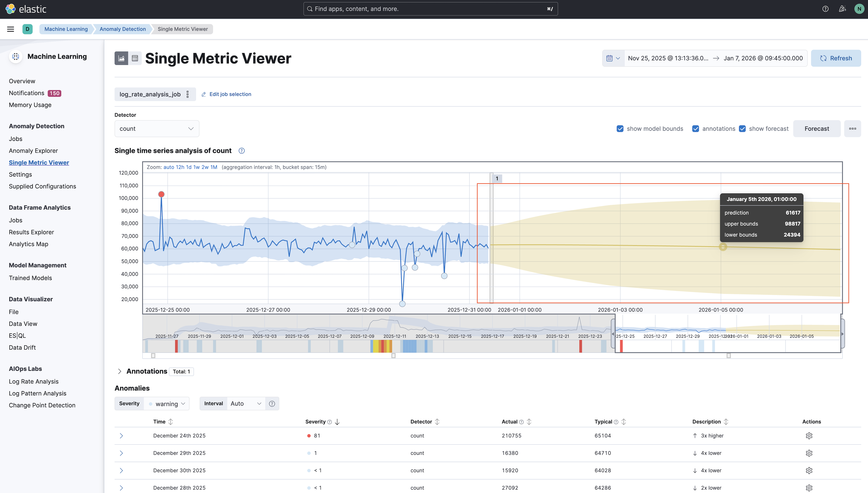This screenshot has width=868, height=493.
Task: Open Trained Models page
Action: (x=30, y=278)
